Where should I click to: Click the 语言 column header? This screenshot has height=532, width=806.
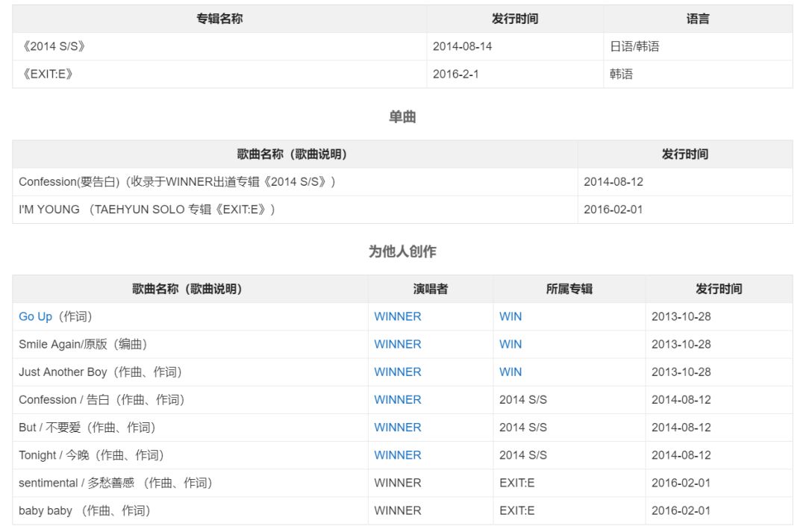click(x=698, y=19)
